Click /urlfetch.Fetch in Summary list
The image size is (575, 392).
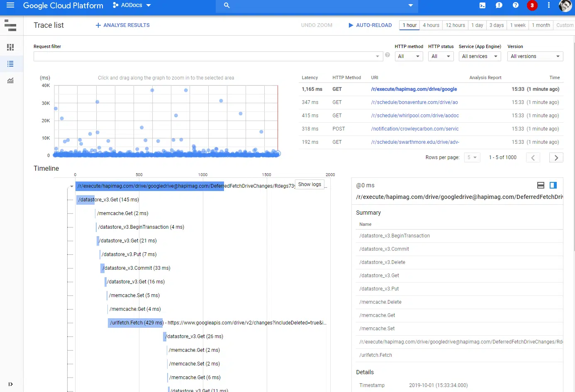tap(375, 355)
